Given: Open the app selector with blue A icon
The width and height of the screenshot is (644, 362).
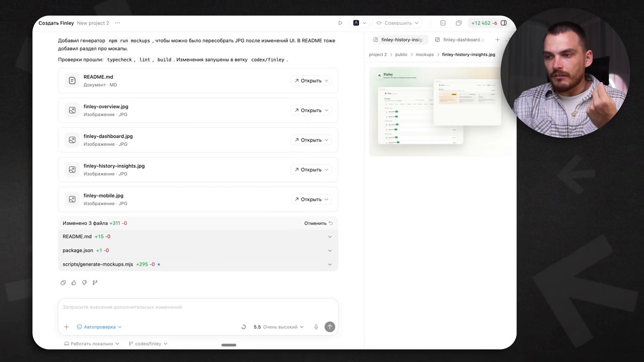Looking at the screenshot, I should (x=360, y=23).
